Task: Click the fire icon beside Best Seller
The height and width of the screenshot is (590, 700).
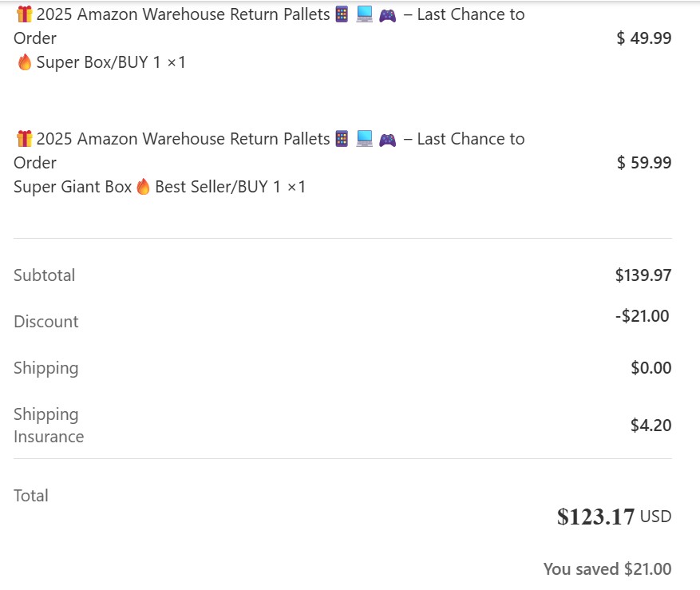Action: point(143,186)
